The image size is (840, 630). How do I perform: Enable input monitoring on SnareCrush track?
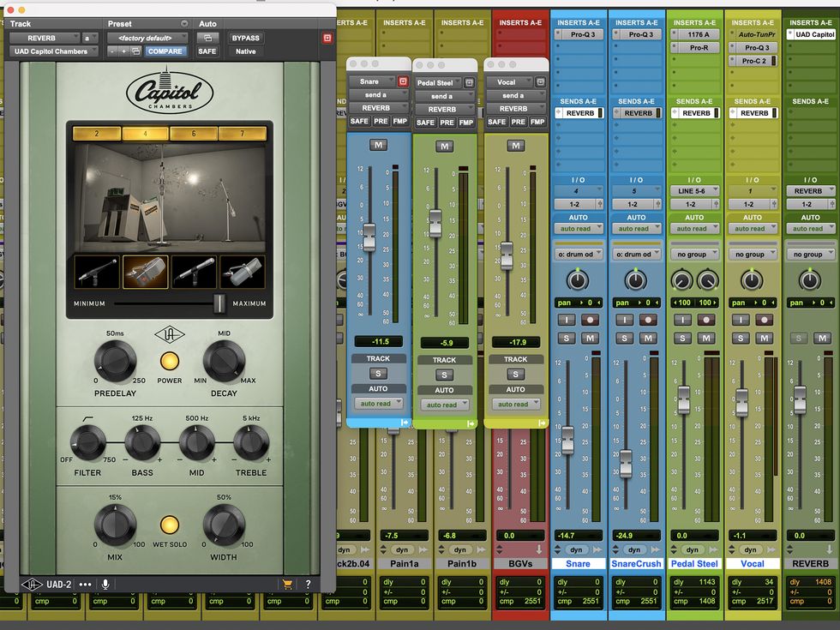[624, 320]
